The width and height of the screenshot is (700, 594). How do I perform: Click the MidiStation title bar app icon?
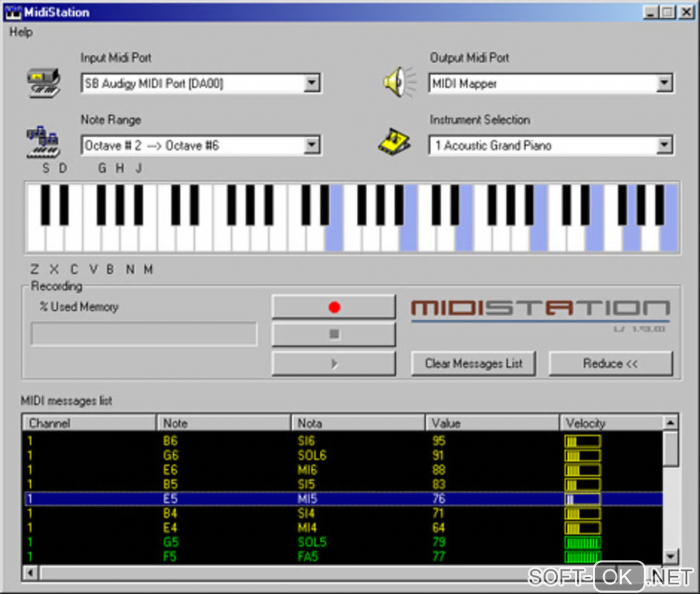13,12
